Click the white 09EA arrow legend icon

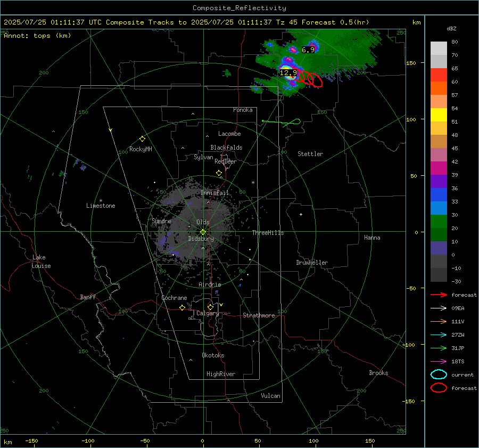point(439,308)
